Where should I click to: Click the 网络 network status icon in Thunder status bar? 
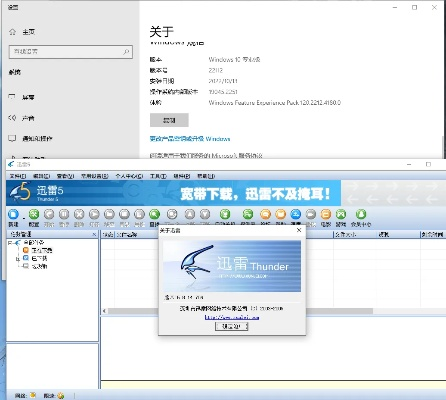pos(33,395)
